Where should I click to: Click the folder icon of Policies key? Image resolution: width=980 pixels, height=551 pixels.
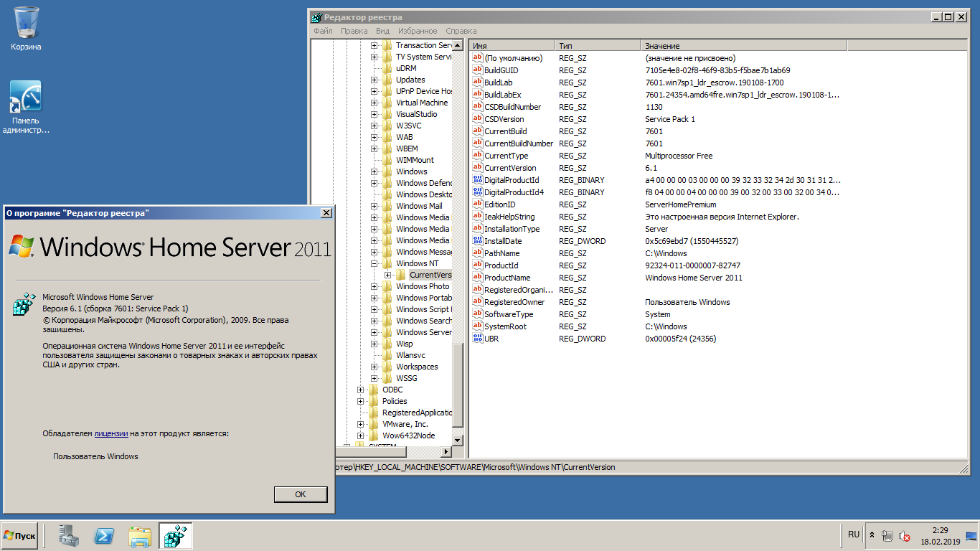coord(374,401)
